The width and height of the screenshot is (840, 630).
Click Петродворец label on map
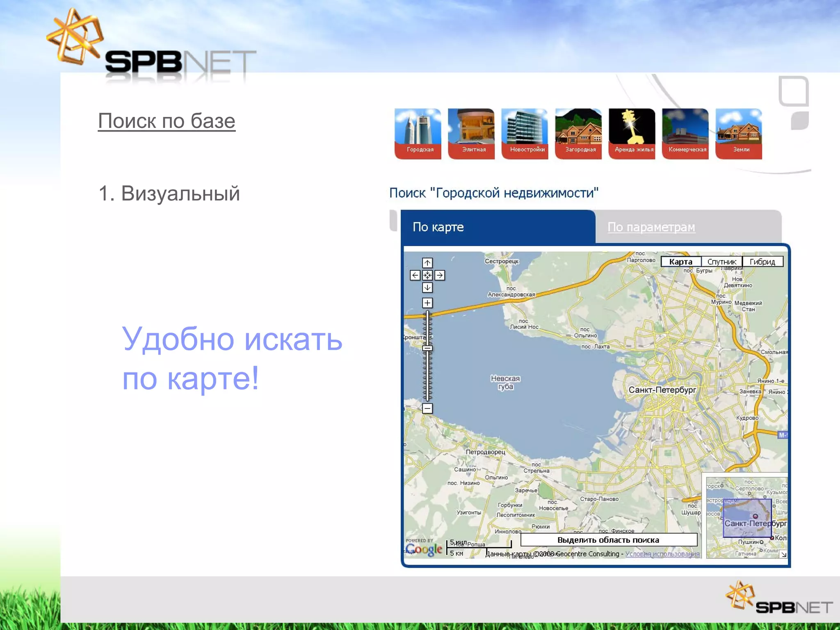tap(485, 452)
